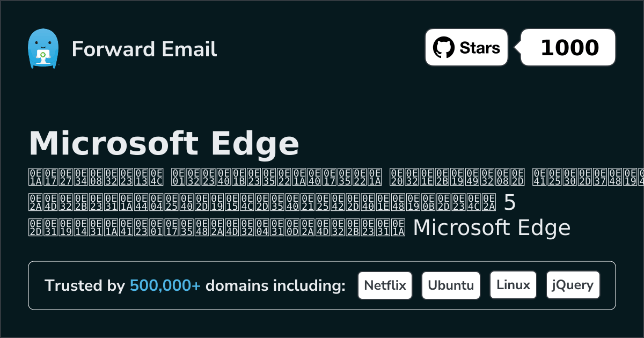Click the blue 500,000+ text
This screenshot has height=338, width=644.
pos(165,286)
